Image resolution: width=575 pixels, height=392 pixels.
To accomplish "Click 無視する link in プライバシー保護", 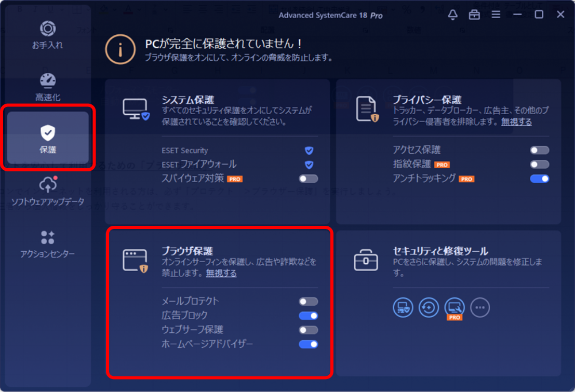I will pos(516,121).
